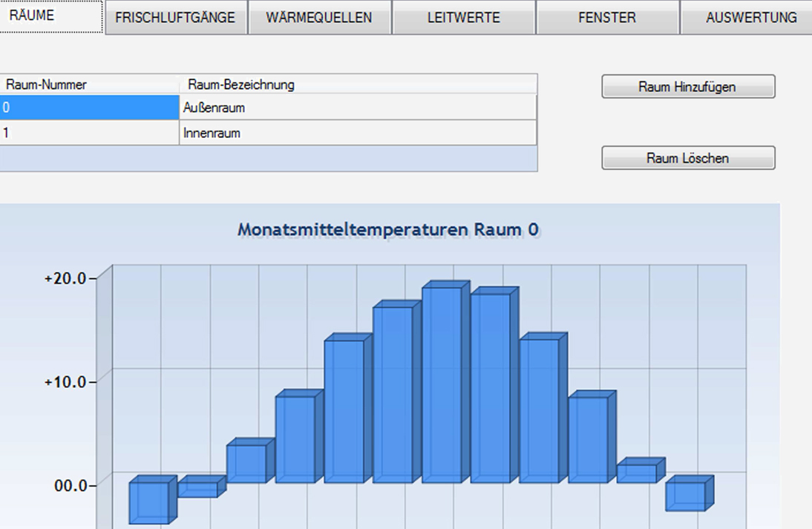Image resolution: width=812 pixels, height=529 pixels.
Task: Go to the FENSTER tab
Action: click(606, 18)
